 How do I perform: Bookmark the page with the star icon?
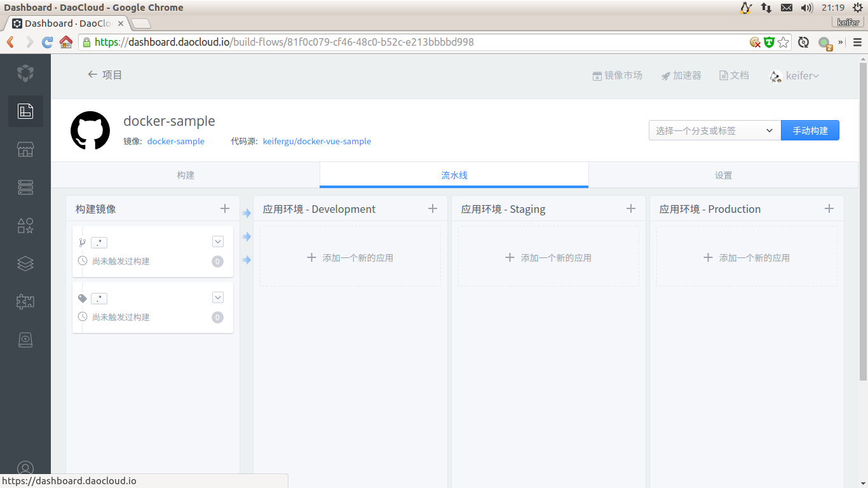[783, 42]
